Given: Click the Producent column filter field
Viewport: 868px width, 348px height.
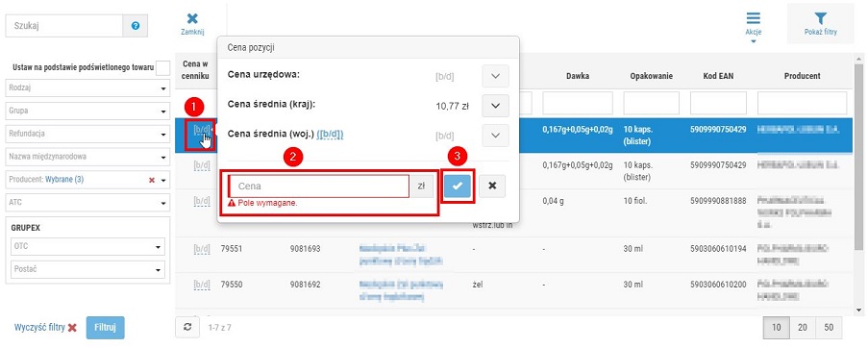Looking at the screenshot, I should (x=802, y=103).
